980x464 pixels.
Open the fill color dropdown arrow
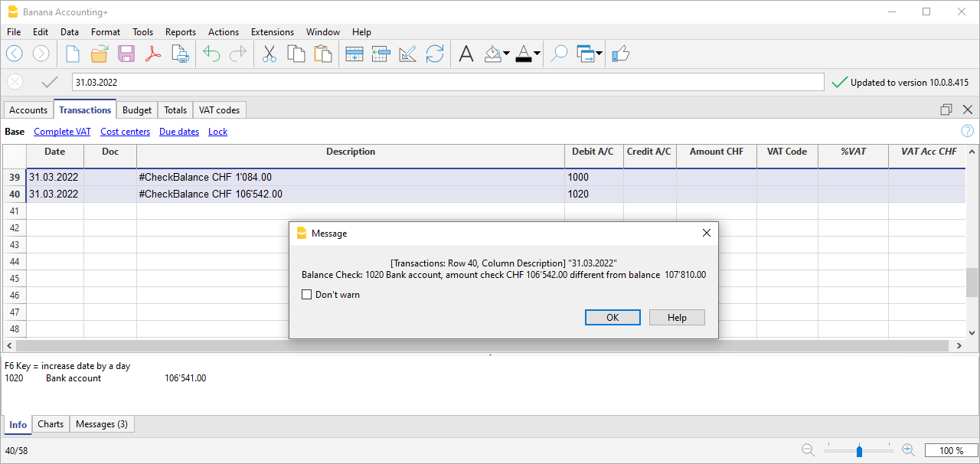506,54
